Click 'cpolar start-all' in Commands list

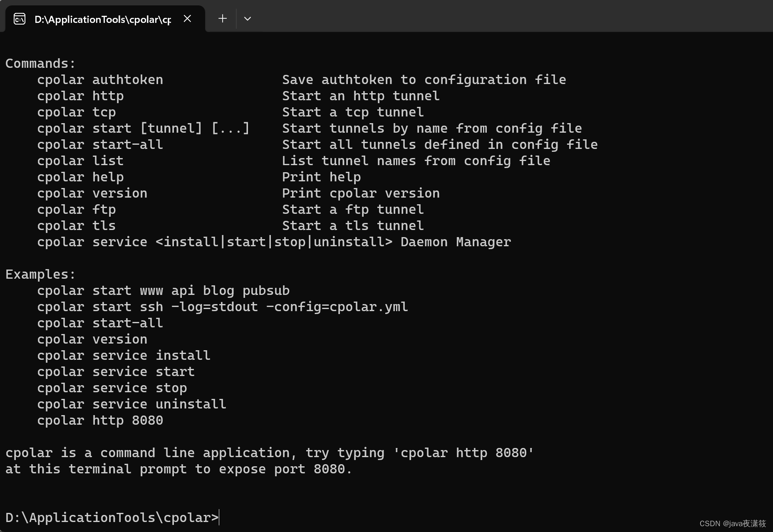100,145
